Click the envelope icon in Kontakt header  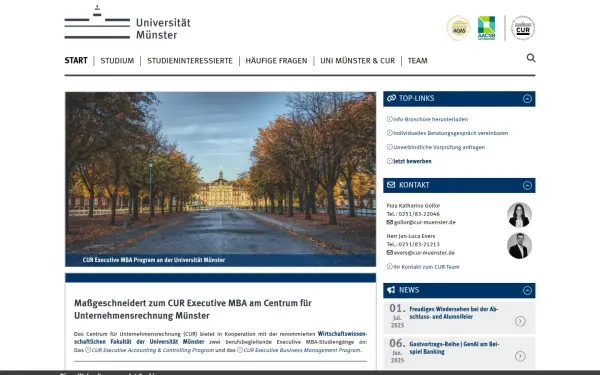(391, 185)
